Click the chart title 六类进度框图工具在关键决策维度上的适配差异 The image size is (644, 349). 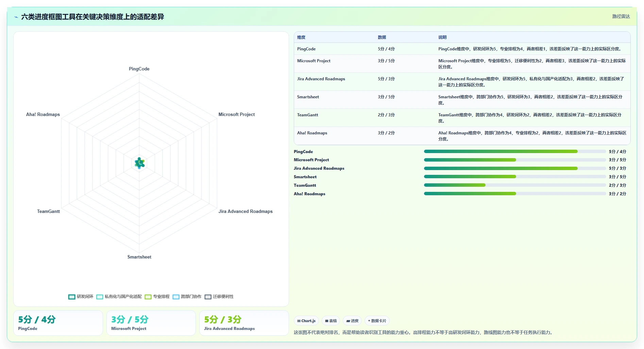tap(92, 17)
